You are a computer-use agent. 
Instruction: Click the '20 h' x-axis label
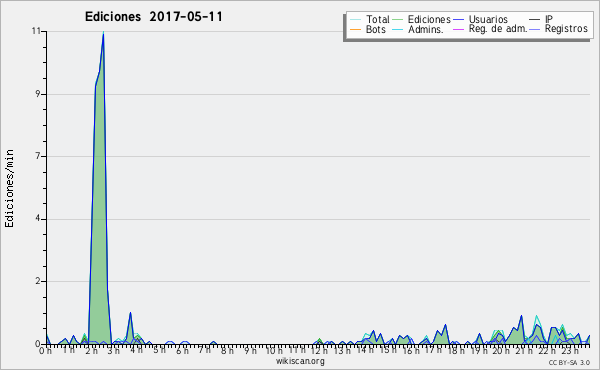[x=500, y=350]
